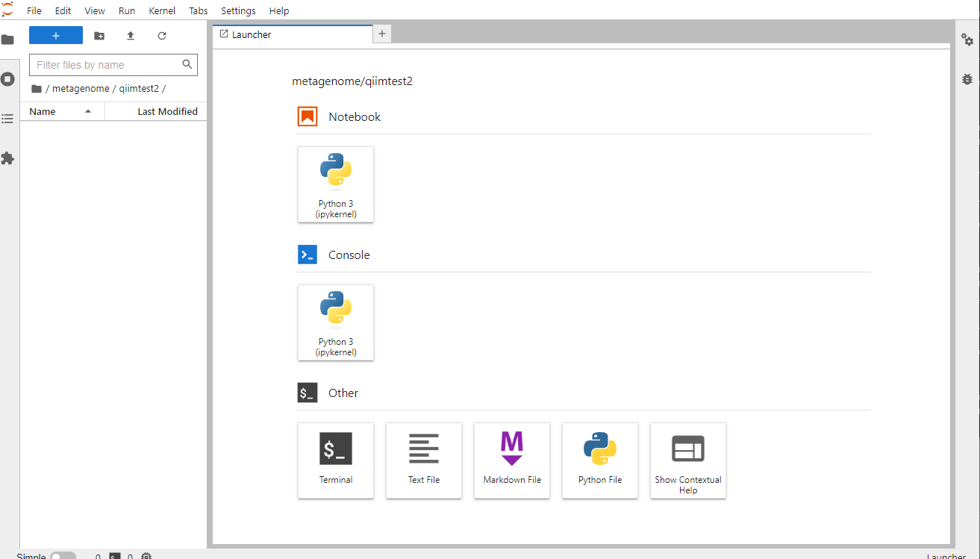Open the Edit menu
Viewport: 980px width, 559px height.
click(63, 10)
